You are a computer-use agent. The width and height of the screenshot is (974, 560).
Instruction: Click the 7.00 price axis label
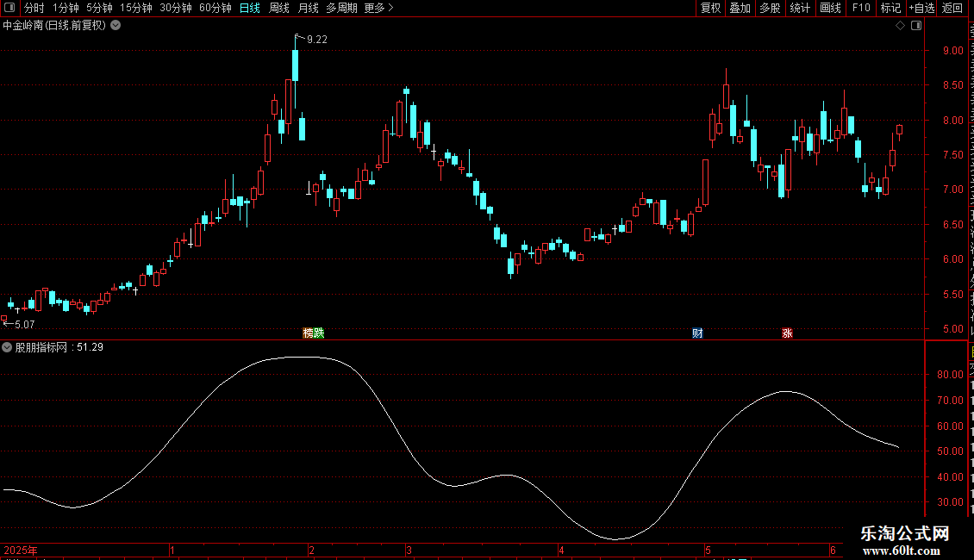click(952, 190)
